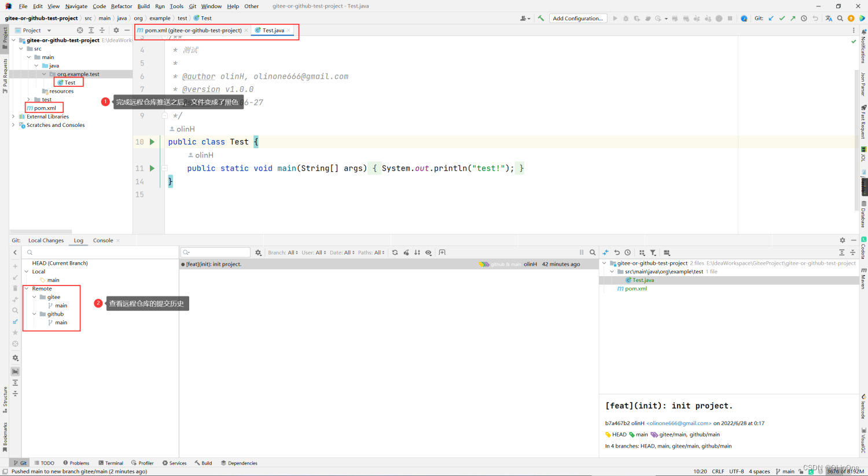Switch to Console tab in Git panel
Viewport: 868px width, 476px height.
point(103,240)
